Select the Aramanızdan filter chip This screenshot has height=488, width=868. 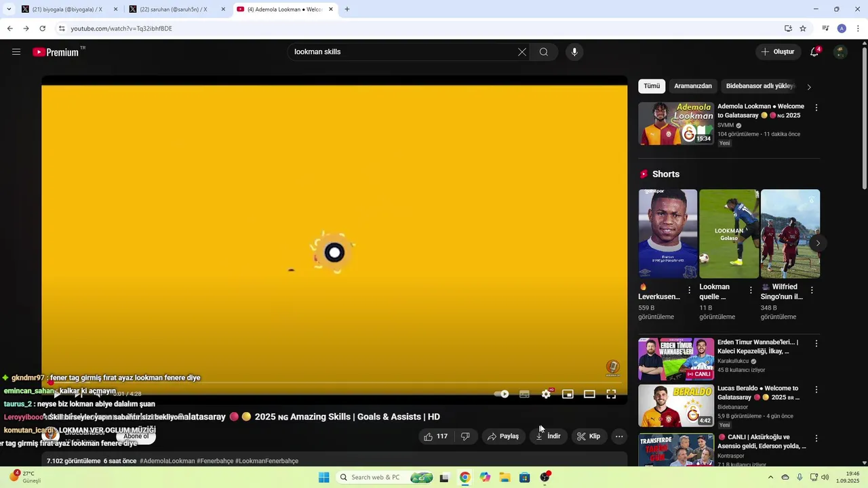coord(693,86)
